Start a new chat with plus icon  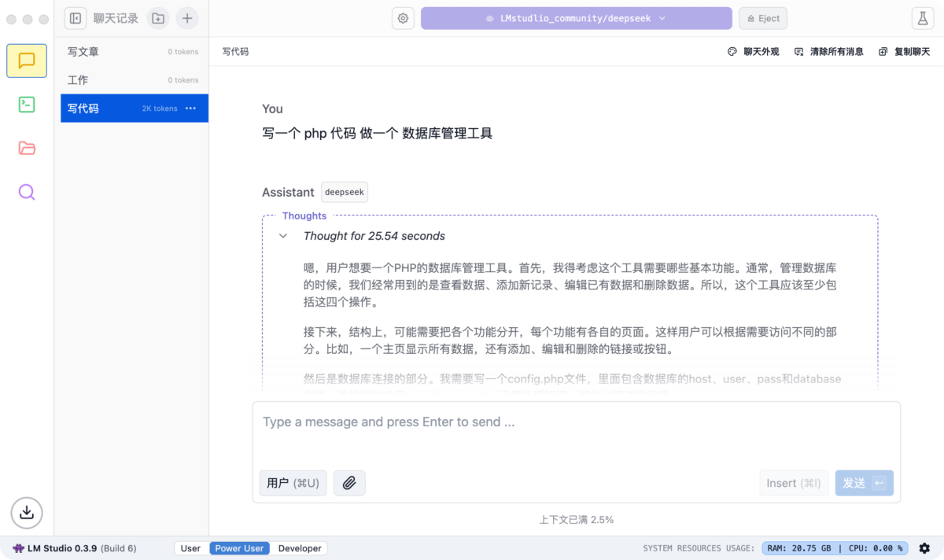(x=187, y=18)
